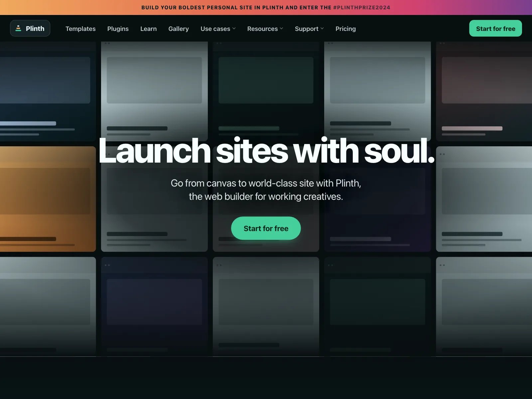Open the Learn section
Screen dimensions: 532x399
tap(148, 29)
